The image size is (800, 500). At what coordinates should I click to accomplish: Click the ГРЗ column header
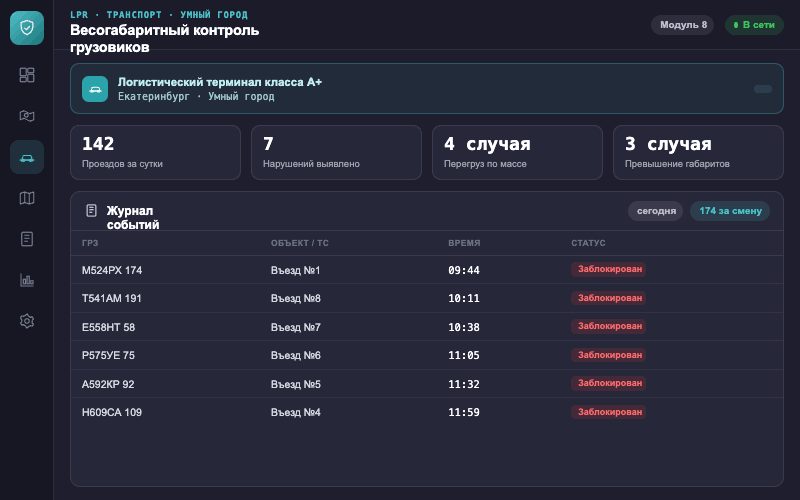[x=90, y=243]
